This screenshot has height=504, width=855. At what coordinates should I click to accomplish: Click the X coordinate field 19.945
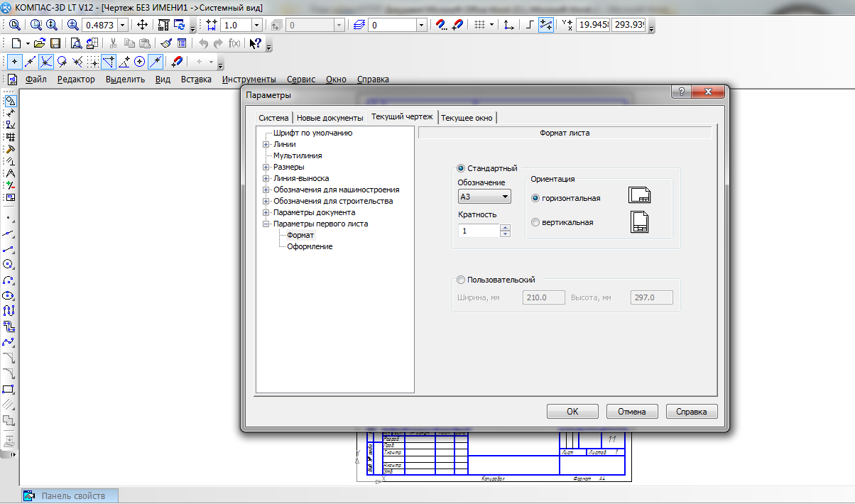tap(592, 25)
